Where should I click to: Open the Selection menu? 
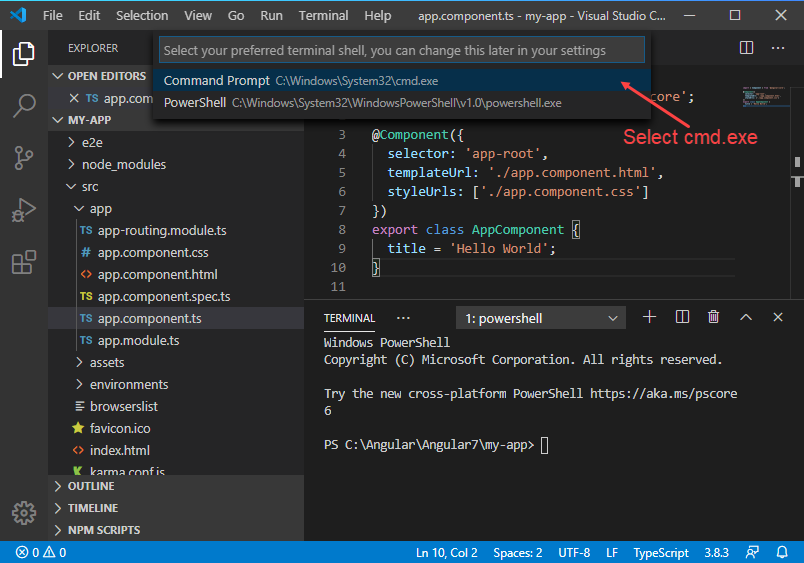coord(142,16)
